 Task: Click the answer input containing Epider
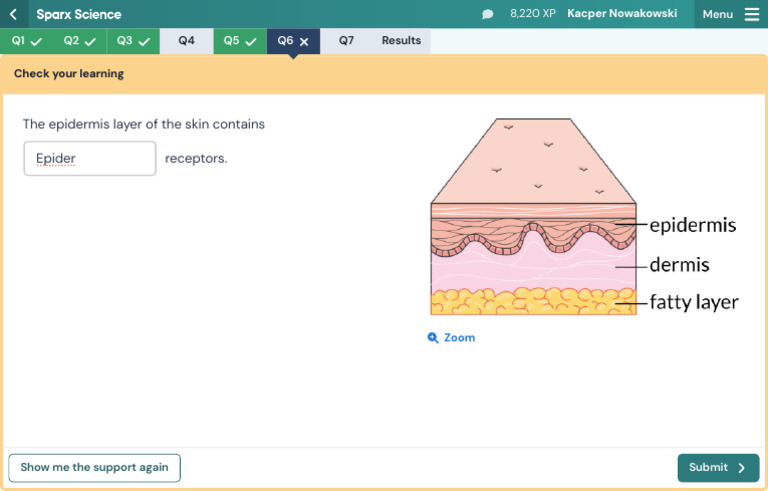point(90,158)
